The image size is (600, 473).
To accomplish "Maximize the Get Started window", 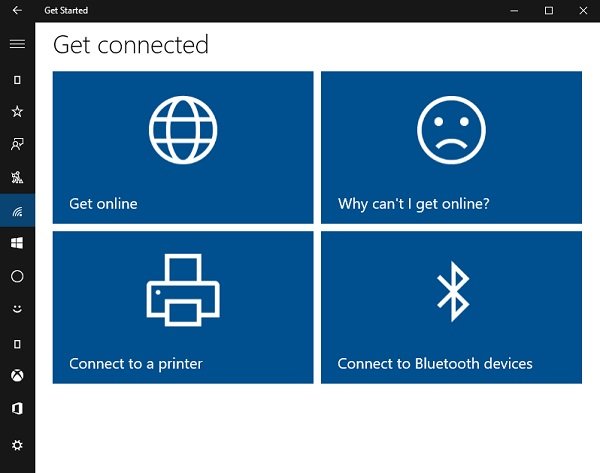I will point(549,10).
